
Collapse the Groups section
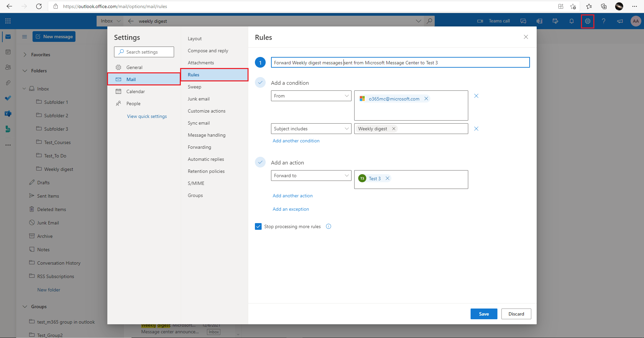coord(25,307)
